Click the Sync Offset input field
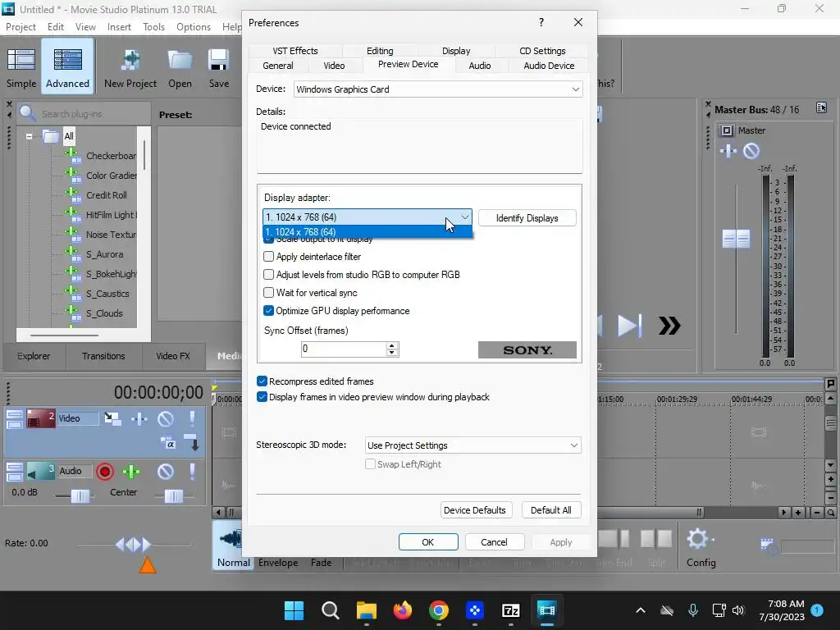The height and width of the screenshot is (630, 840). coord(344,349)
